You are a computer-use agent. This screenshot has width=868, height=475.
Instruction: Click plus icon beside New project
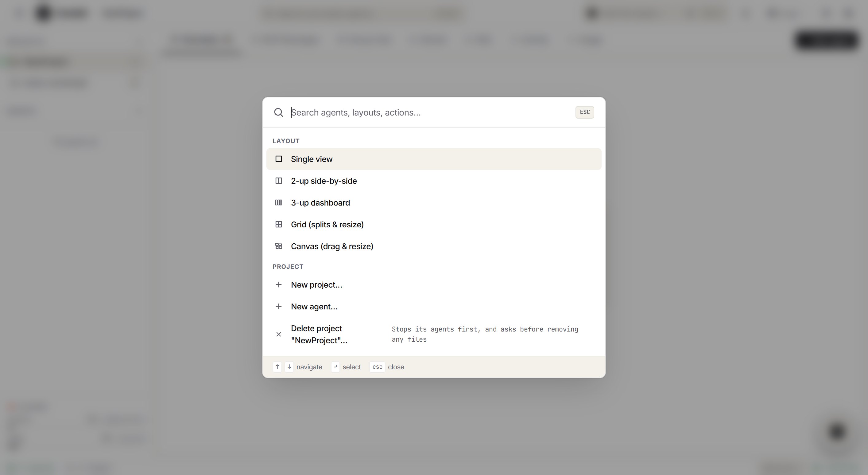click(278, 285)
